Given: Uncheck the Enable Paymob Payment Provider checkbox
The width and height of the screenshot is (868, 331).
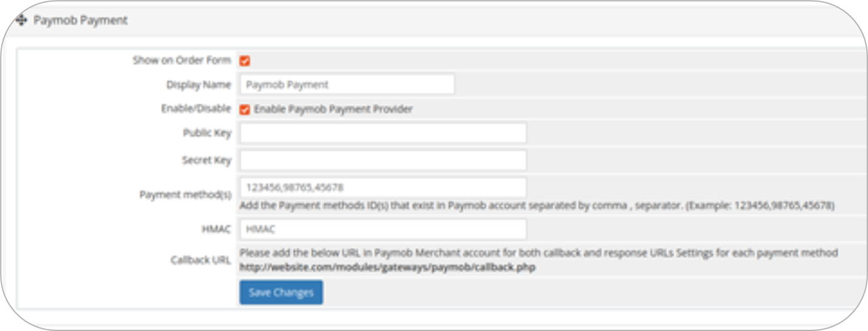Looking at the screenshot, I should pyautogui.click(x=245, y=110).
